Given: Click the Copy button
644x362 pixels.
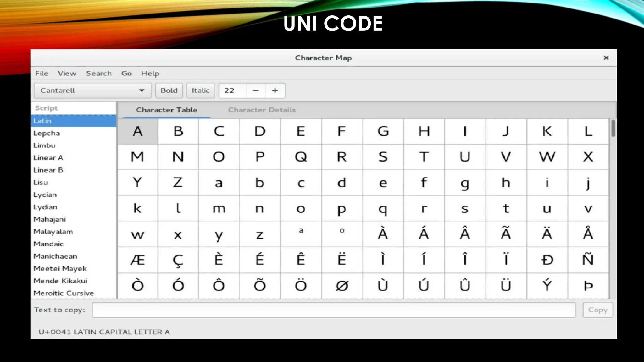Looking at the screenshot, I should (598, 310).
